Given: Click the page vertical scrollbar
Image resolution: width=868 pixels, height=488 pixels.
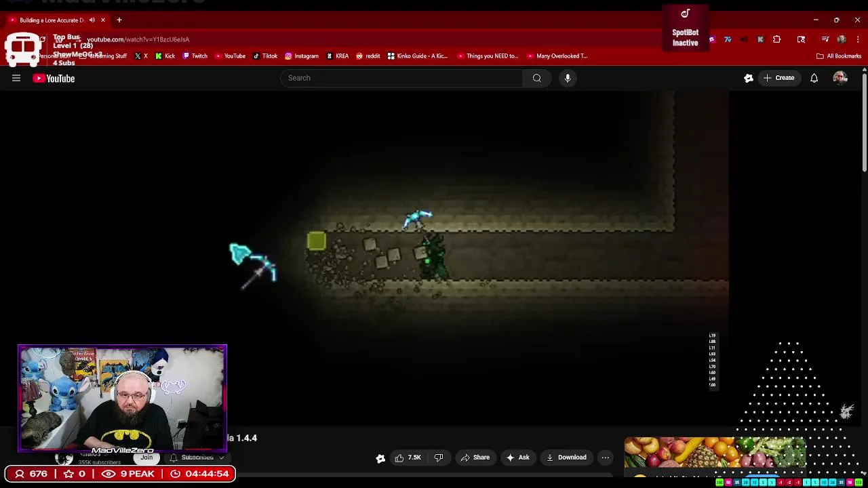Looking at the screenshot, I should point(864,122).
